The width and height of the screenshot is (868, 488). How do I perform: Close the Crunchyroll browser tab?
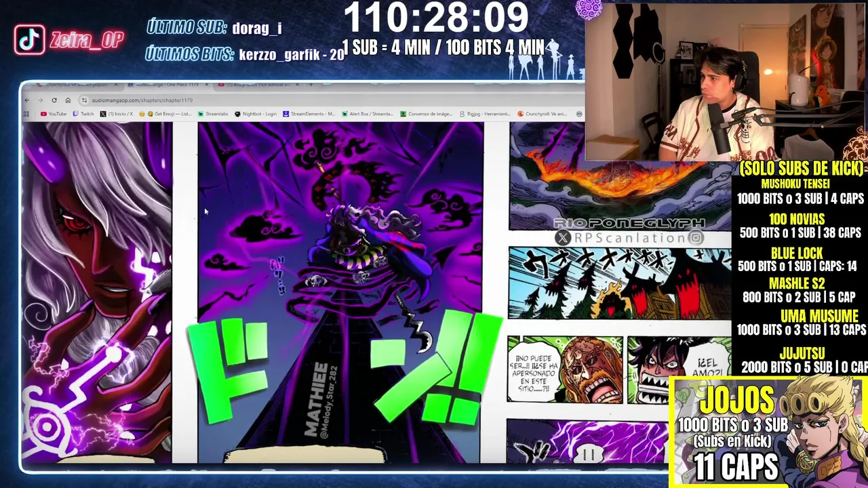click(x=115, y=85)
